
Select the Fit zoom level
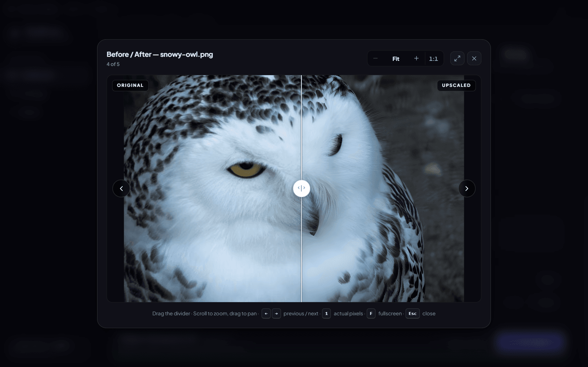[396, 59]
